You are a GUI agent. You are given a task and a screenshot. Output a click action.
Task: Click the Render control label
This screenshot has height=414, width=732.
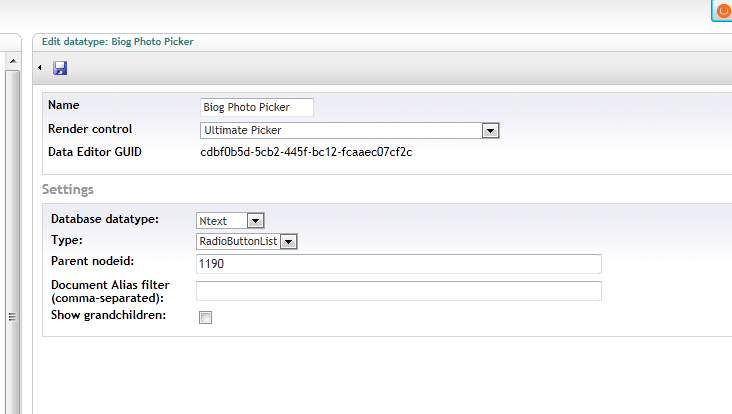tap(90, 129)
